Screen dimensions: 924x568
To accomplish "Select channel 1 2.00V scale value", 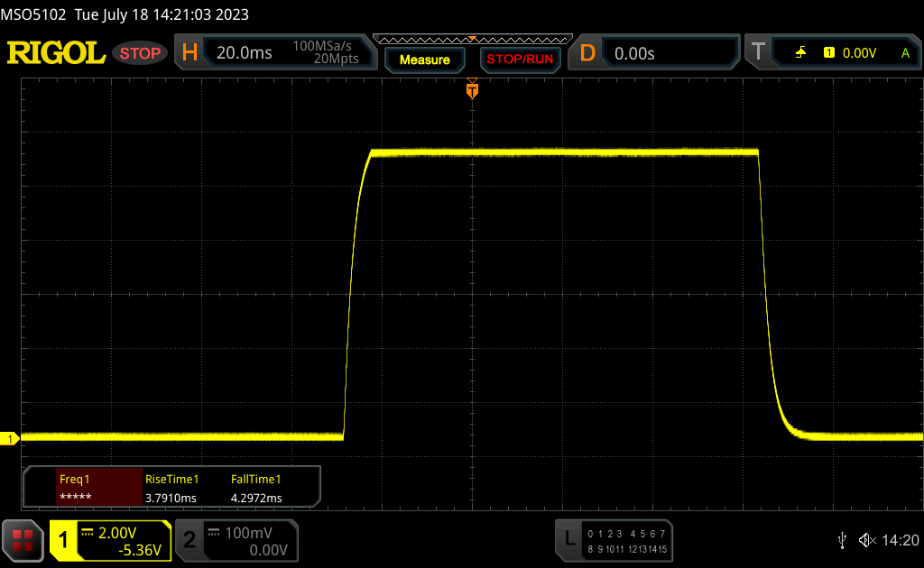I will (117, 533).
